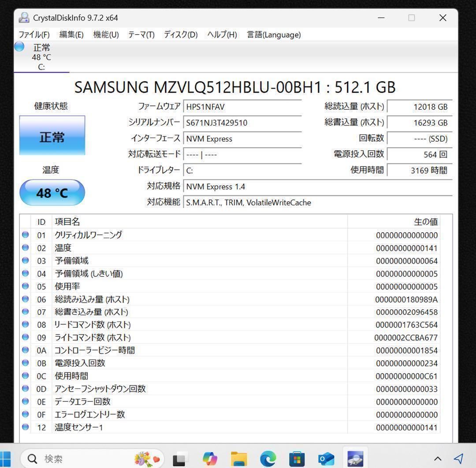Click the taskbar 検索 search box
Image resolution: width=476 pixels, height=468 pixels.
[x=88, y=459]
